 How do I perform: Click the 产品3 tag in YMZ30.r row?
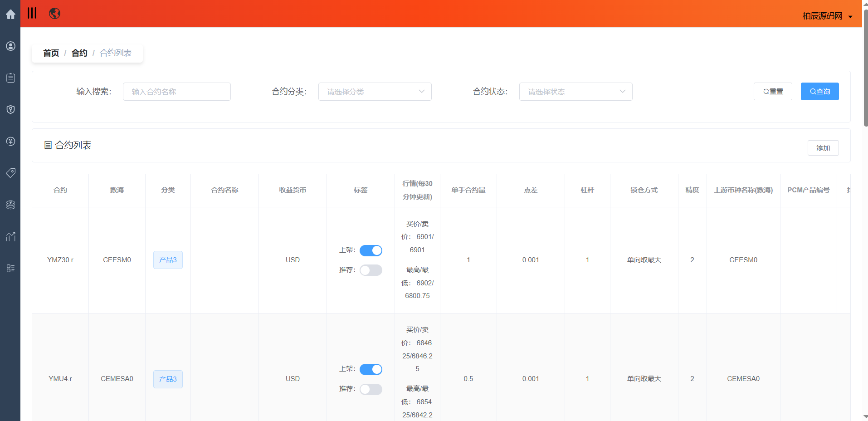(x=168, y=260)
